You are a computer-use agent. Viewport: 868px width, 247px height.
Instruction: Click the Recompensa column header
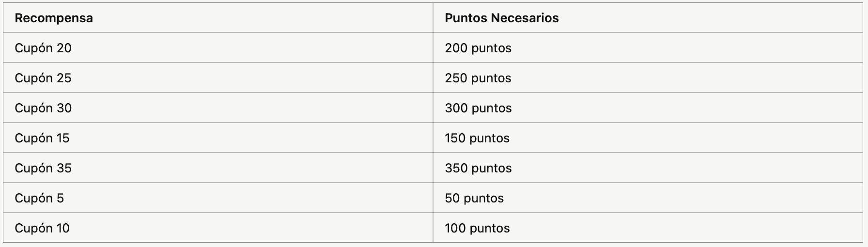[x=218, y=18]
